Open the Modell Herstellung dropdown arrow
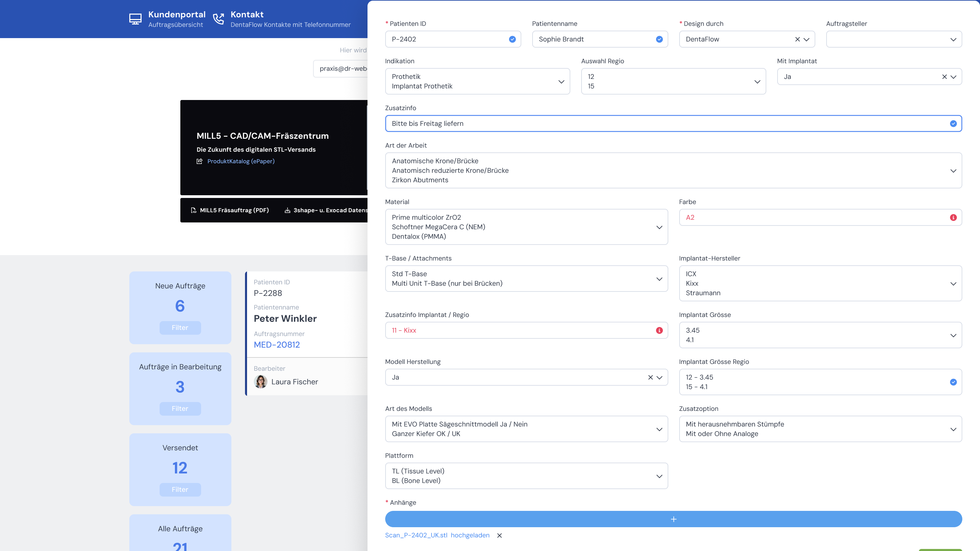The image size is (980, 551). [x=659, y=377]
